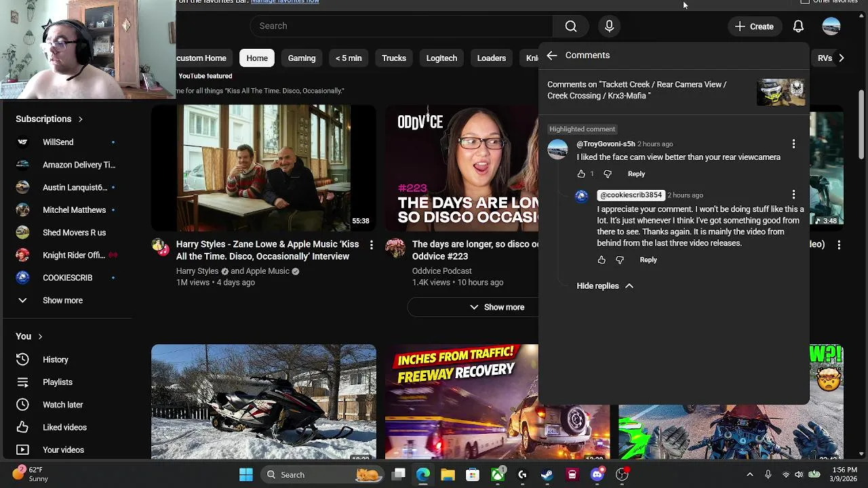
Task: Click Manage favorites now link
Action: tap(285, 2)
